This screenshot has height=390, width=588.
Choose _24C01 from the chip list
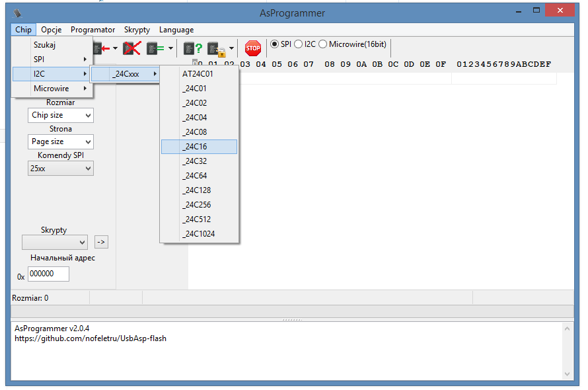tap(199, 89)
